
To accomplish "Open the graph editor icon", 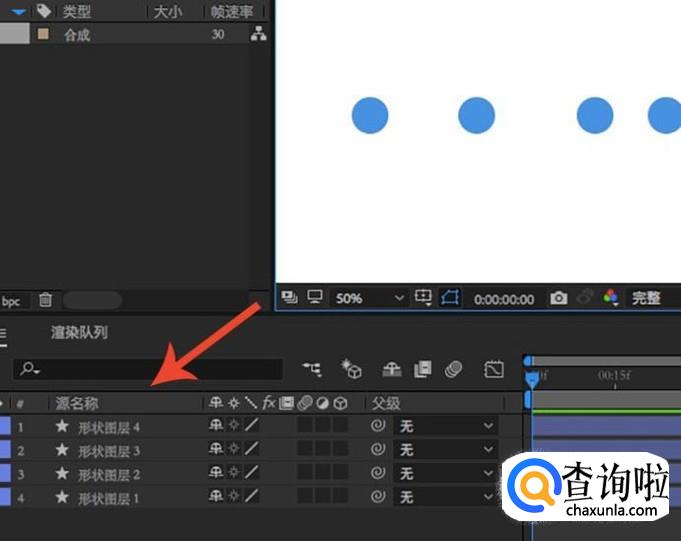I will (493, 369).
